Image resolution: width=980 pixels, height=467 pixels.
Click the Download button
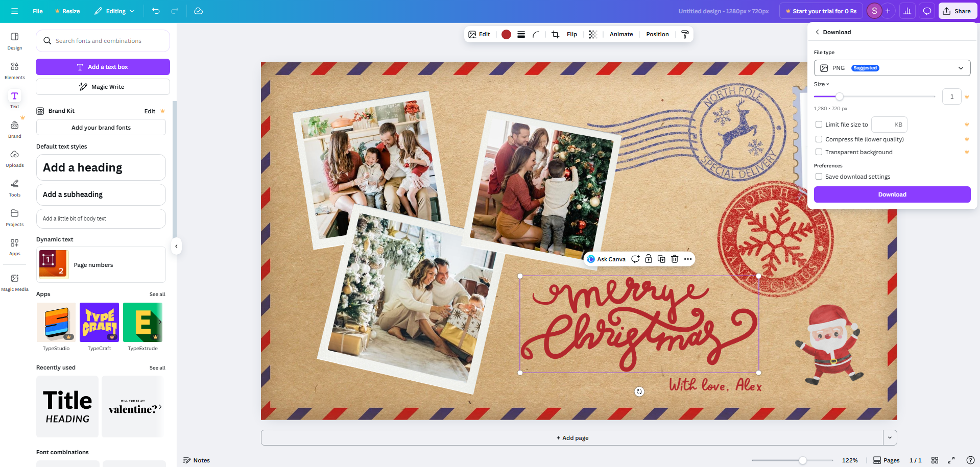point(891,194)
